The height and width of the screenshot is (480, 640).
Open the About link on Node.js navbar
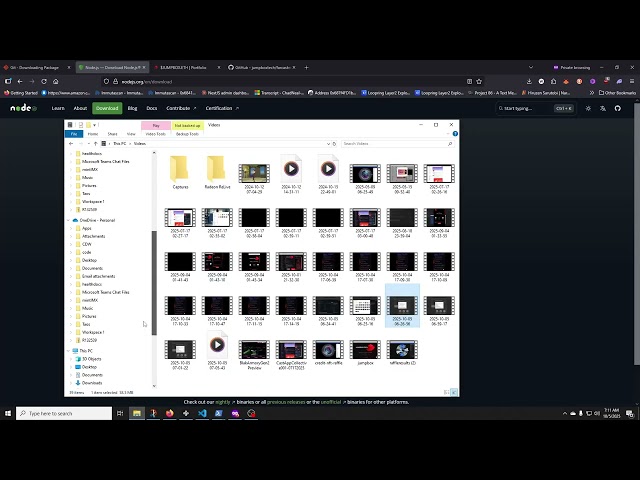click(80, 108)
